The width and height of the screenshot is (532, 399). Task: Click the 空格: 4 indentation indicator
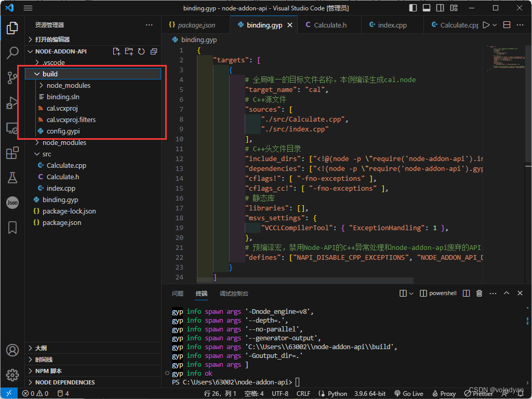[x=254, y=394]
